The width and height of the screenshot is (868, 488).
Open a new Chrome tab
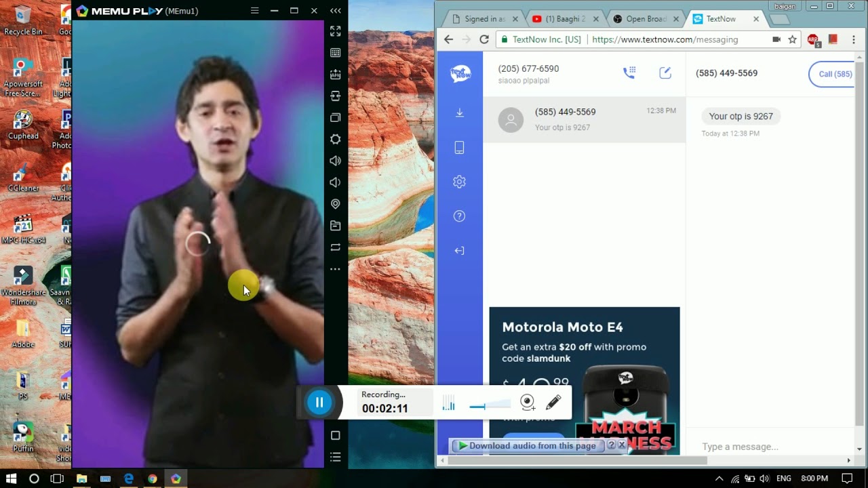tap(781, 20)
